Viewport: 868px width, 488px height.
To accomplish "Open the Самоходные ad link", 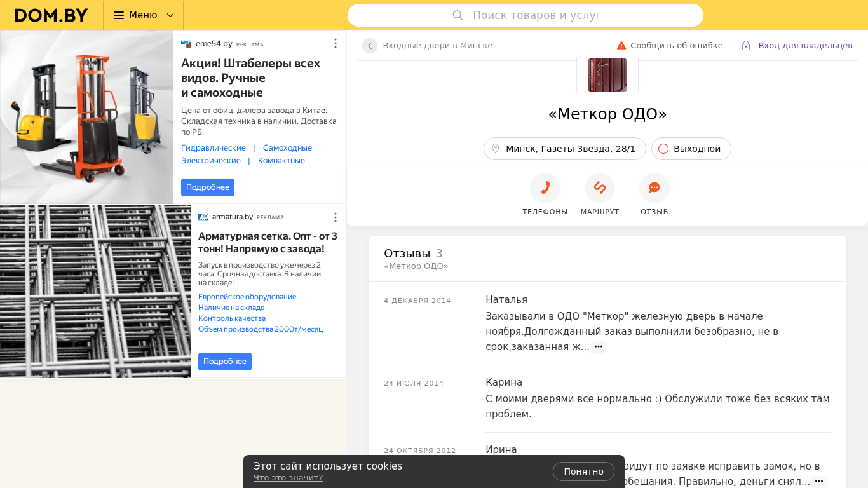I will pyautogui.click(x=287, y=148).
